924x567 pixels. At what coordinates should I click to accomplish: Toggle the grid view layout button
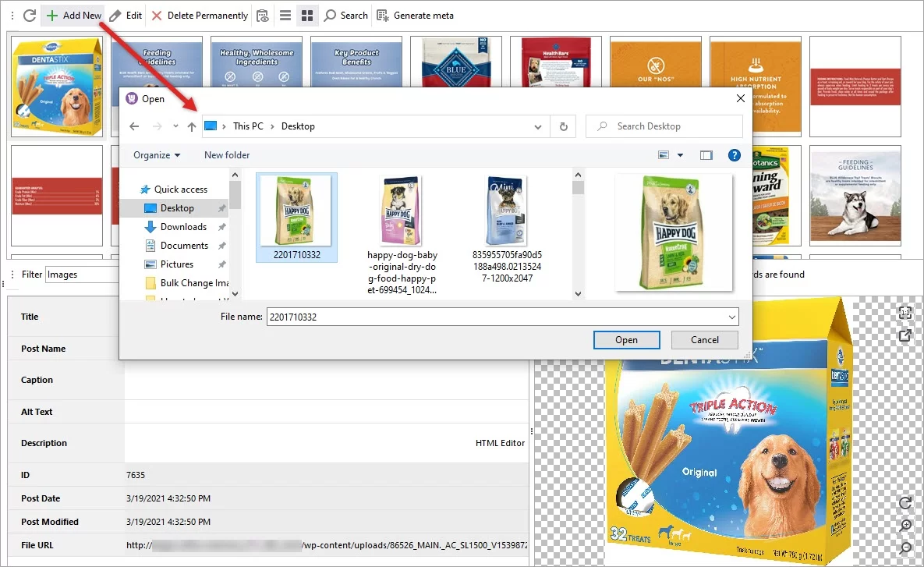(307, 15)
